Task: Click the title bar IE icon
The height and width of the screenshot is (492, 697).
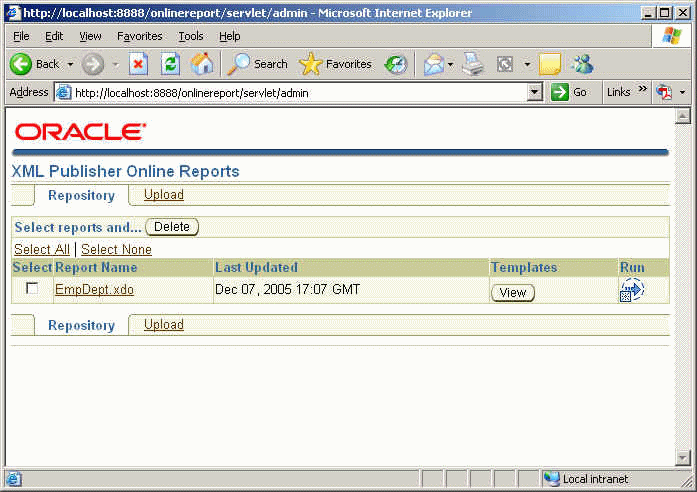Action: (13, 12)
